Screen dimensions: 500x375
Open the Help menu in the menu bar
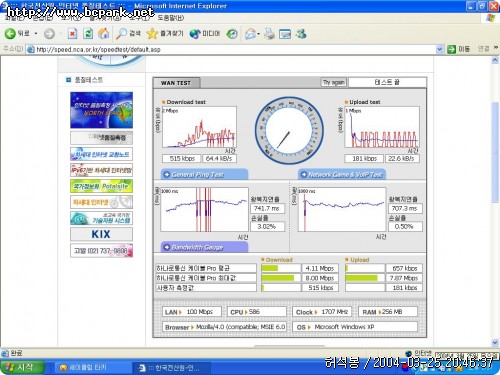point(170,18)
